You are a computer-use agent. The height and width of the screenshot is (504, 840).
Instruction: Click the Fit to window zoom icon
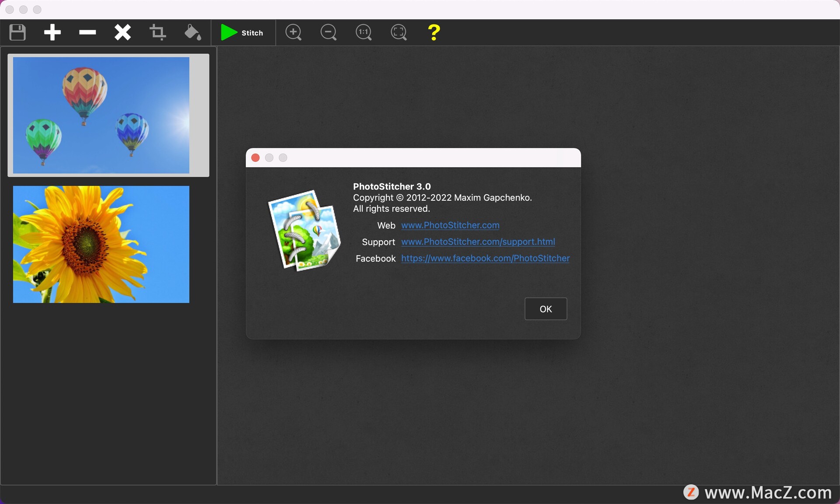(399, 32)
